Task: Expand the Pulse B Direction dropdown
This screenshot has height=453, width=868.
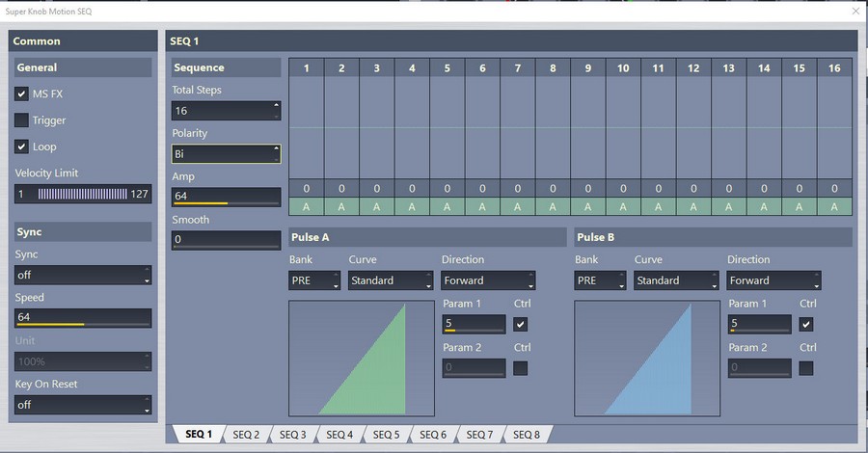Action: 774,280
